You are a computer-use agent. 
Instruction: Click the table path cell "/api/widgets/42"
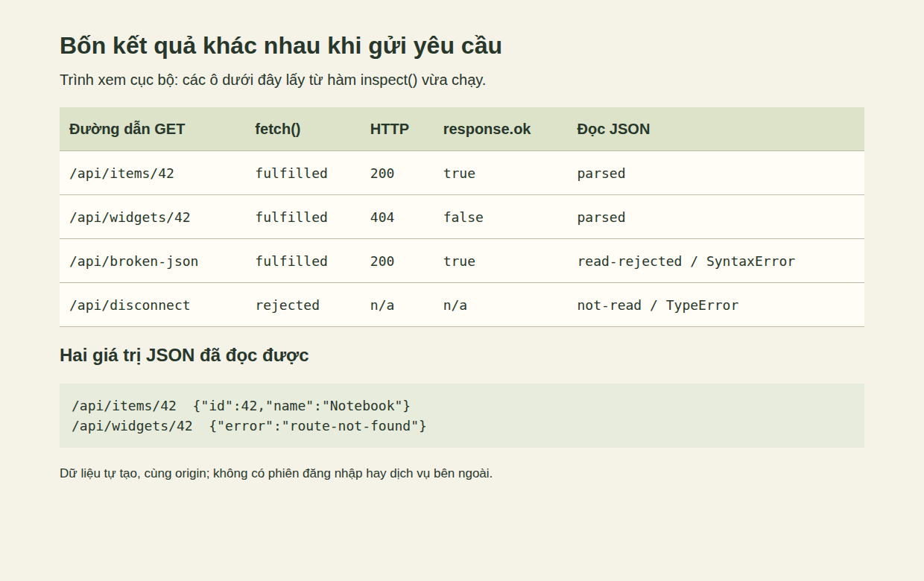click(x=153, y=217)
